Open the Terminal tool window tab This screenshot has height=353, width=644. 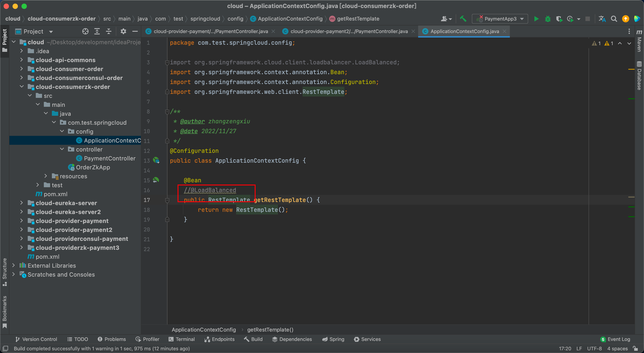coord(182,339)
